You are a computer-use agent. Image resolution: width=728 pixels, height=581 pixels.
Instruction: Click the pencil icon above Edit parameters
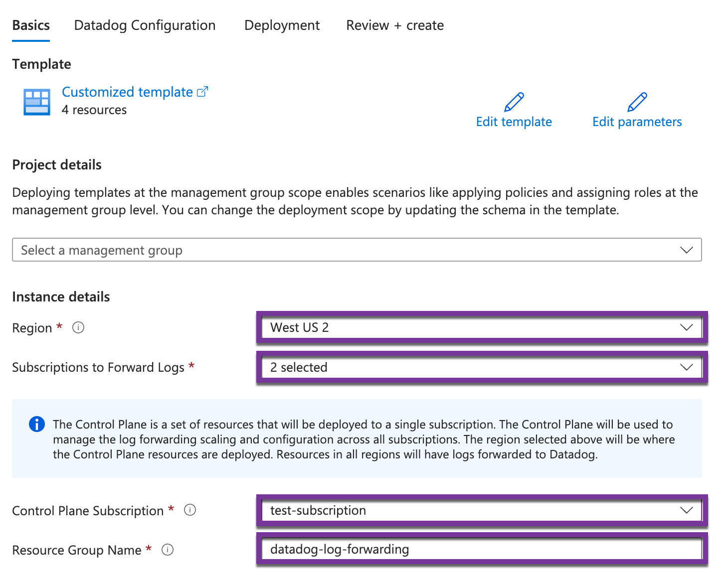click(637, 102)
